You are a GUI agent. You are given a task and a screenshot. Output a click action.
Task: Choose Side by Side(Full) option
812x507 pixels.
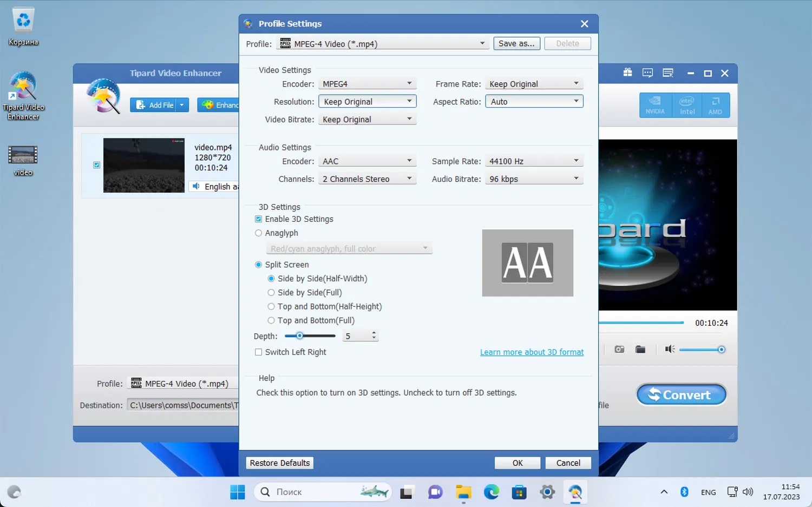271,293
